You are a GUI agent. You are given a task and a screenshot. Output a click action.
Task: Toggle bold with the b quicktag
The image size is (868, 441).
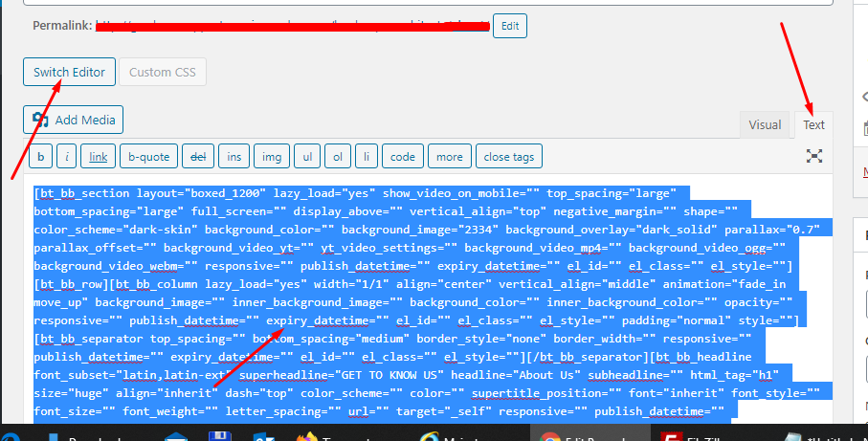point(41,156)
